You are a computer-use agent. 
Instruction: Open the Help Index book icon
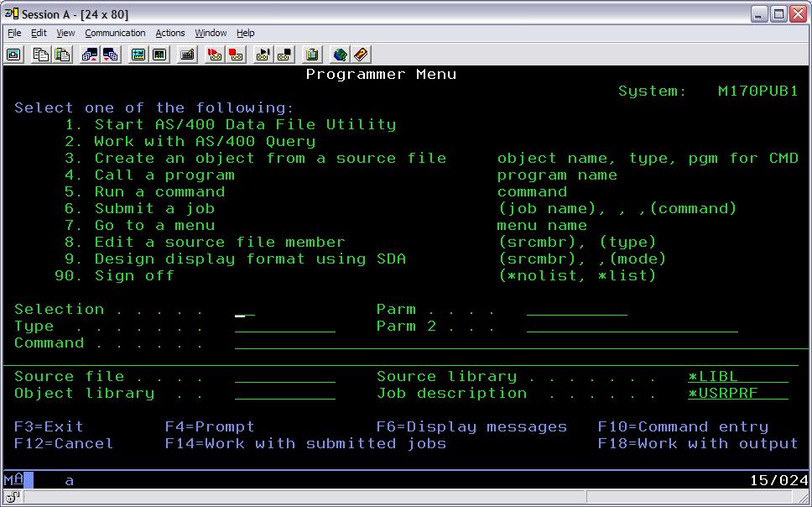361,54
